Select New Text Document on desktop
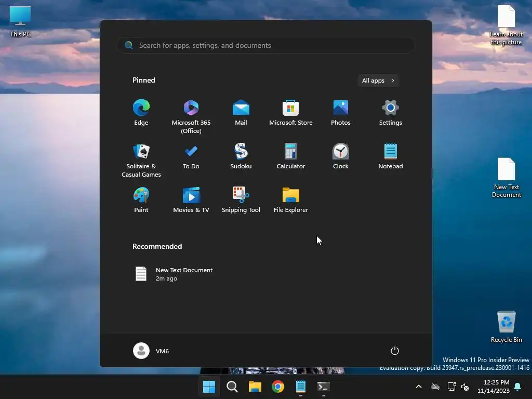Viewport: 532px width, 399px height. point(506,178)
